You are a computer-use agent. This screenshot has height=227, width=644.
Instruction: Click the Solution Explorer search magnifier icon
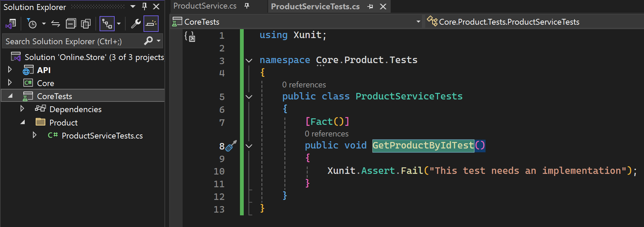148,41
